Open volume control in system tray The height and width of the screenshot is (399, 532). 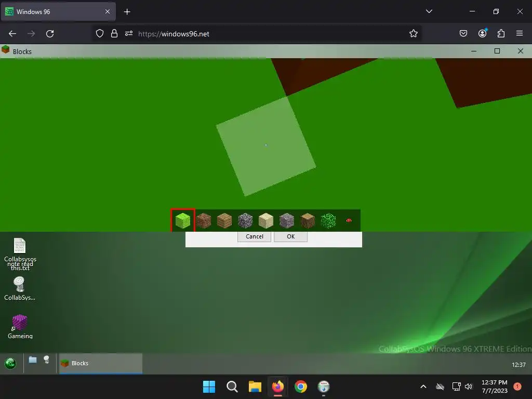coord(469,387)
